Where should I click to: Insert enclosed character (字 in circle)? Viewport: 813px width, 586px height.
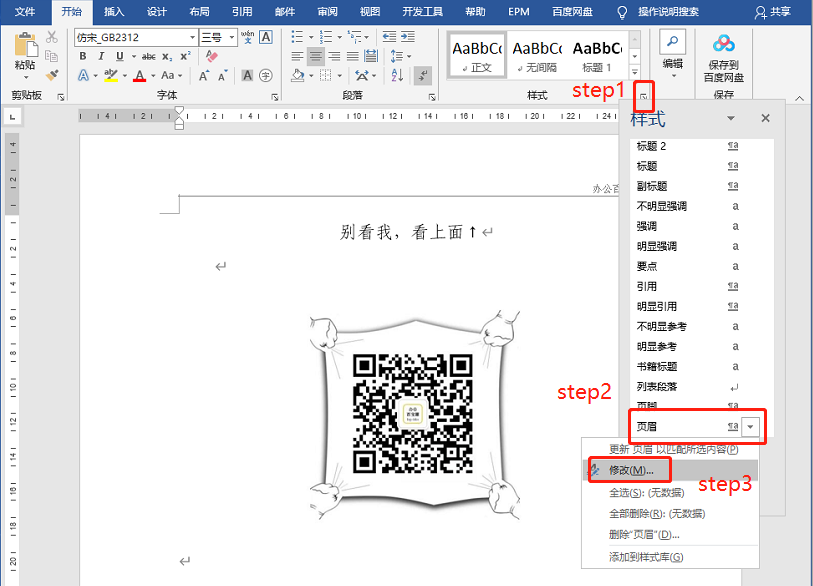click(265, 76)
